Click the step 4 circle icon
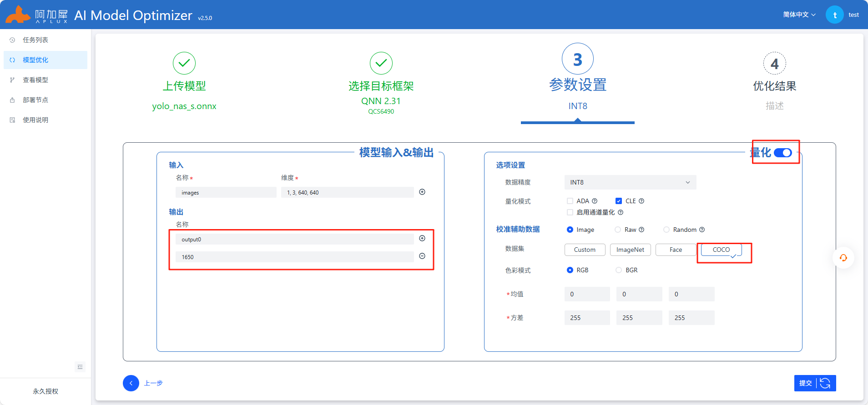The height and width of the screenshot is (405, 868). pyautogui.click(x=775, y=64)
